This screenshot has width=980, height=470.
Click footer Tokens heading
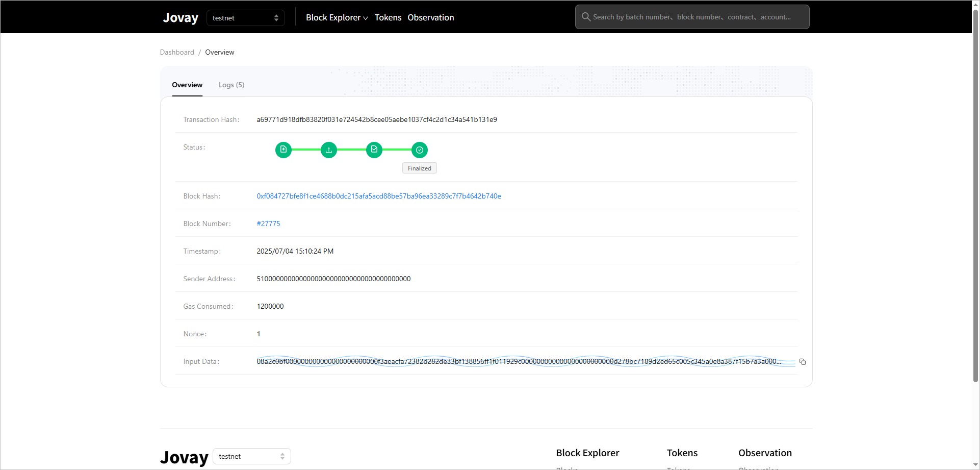coord(682,453)
